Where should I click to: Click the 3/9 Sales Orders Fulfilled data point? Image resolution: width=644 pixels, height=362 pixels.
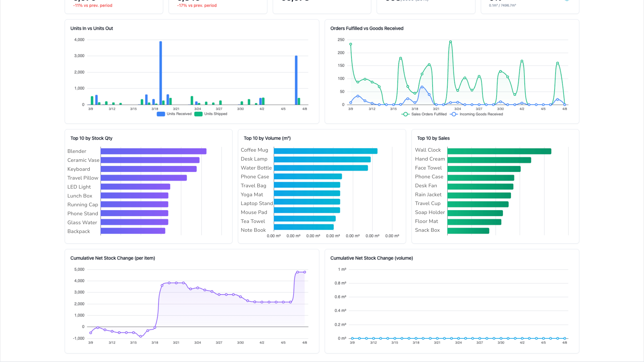tap(350, 44)
